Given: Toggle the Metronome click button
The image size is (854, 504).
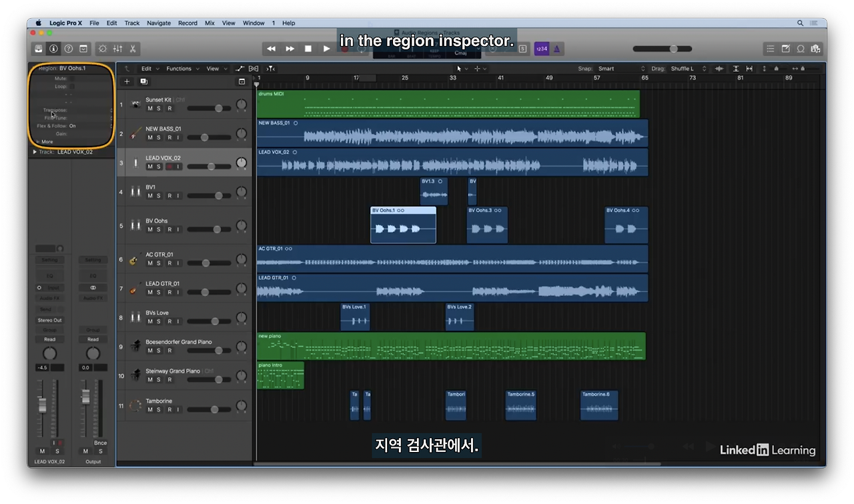Looking at the screenshot, I should 557,49.
